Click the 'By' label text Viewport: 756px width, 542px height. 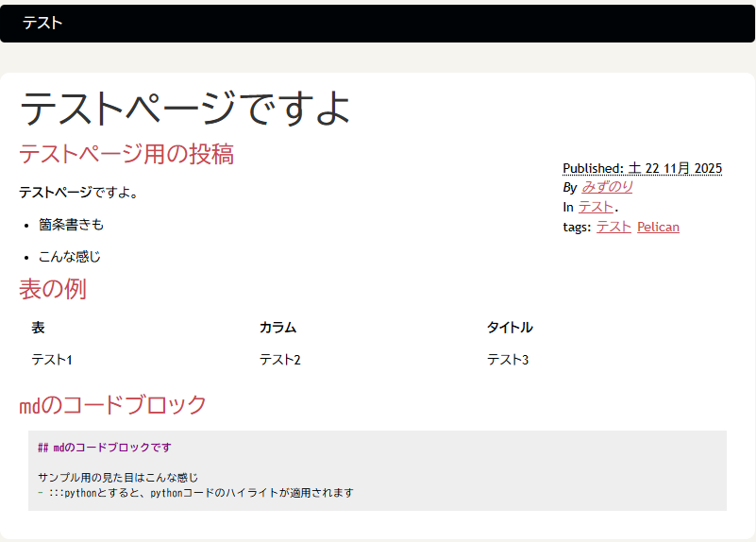[569, 187]
